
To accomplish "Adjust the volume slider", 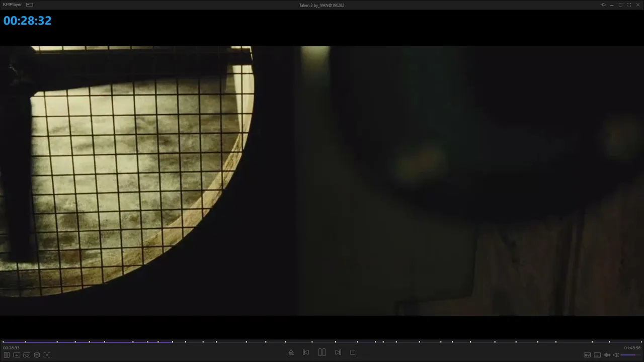I will [x=630, y=355].
